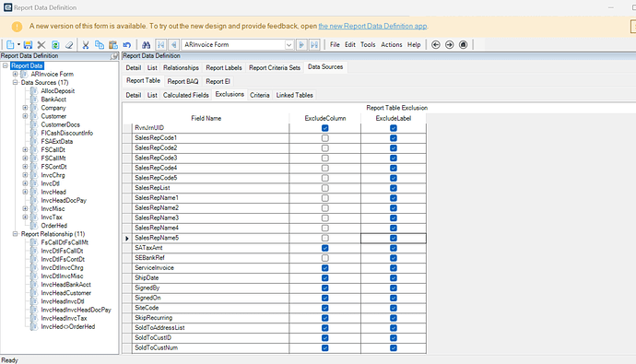Go to last record navigation icon
The image size is (636, 364).
tap(314, 44)
